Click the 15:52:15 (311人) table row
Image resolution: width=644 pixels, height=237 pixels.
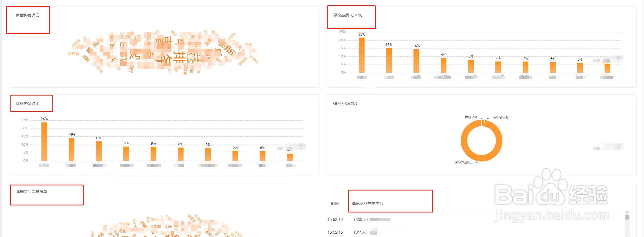pyautogui.click(x=476, y=232)
